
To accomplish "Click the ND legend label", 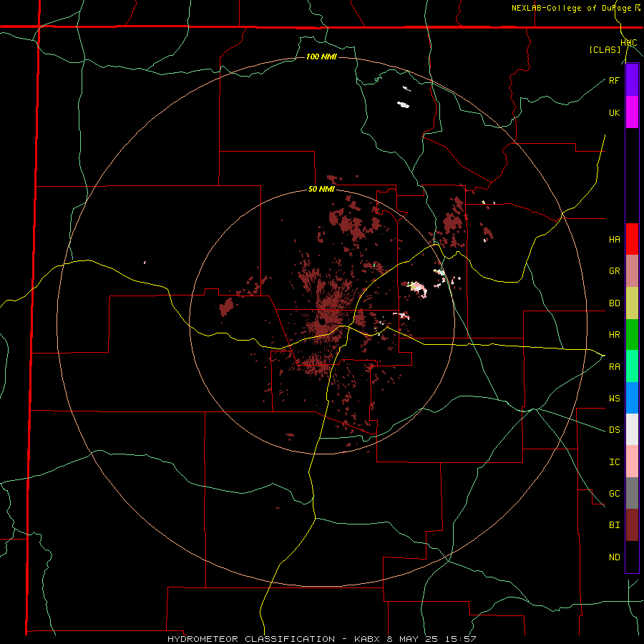I will coord(614,557).
